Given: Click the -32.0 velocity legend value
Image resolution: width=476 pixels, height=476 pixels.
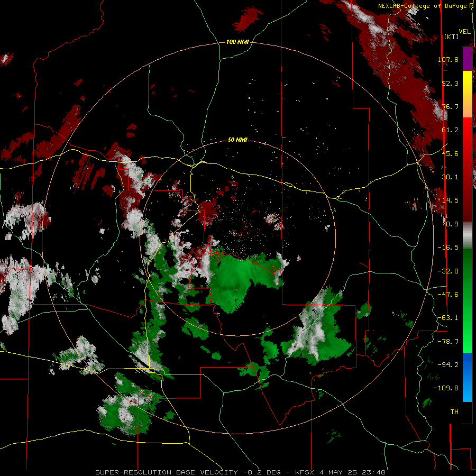Looking at the screenshot, I should (x=448, y=271).
